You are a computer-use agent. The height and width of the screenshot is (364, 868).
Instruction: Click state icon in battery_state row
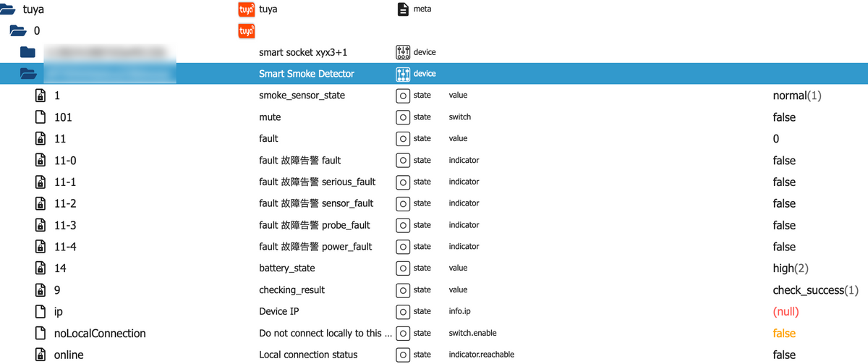point(403,268)
